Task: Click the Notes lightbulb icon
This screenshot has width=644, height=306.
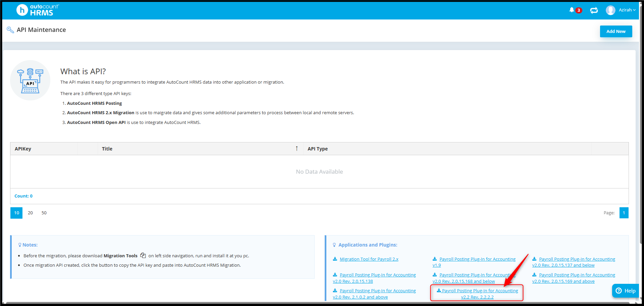Action: point(20,245)
